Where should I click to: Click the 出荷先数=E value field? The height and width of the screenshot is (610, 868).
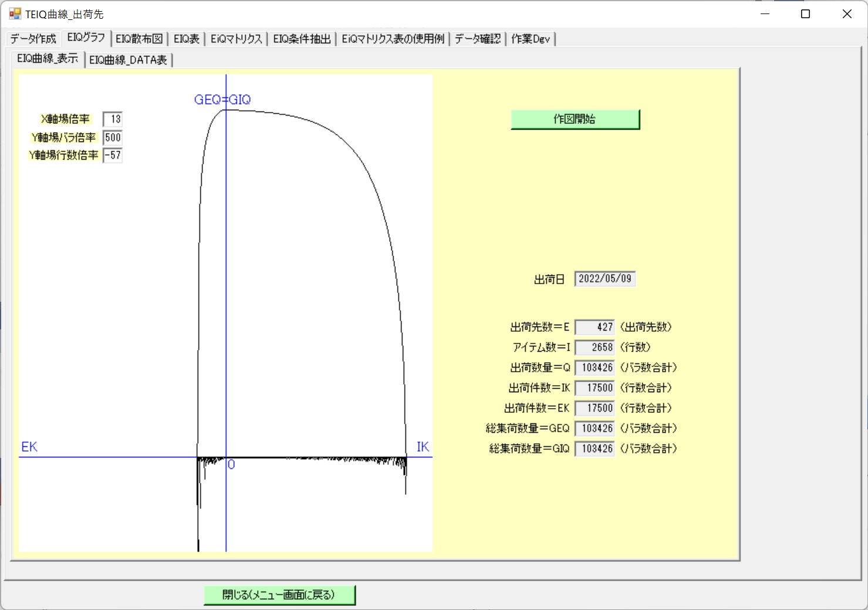pos(595,327)
